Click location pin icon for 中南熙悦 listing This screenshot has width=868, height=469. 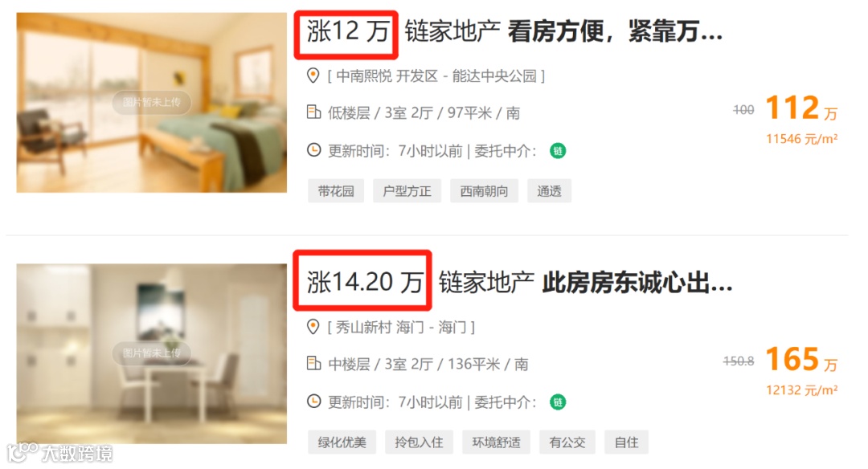tap(313, 75)
